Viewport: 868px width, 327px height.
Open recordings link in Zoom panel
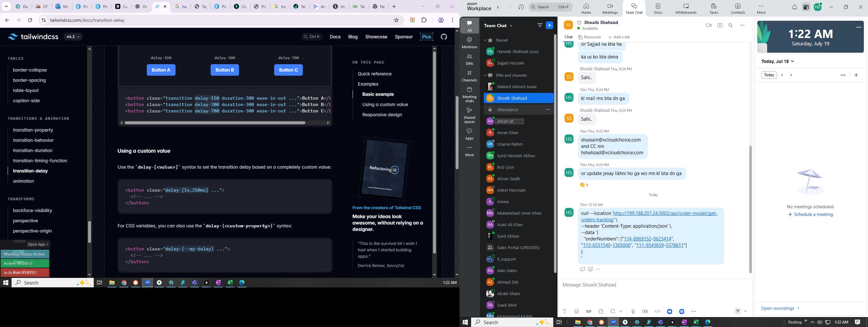point(780,308)
